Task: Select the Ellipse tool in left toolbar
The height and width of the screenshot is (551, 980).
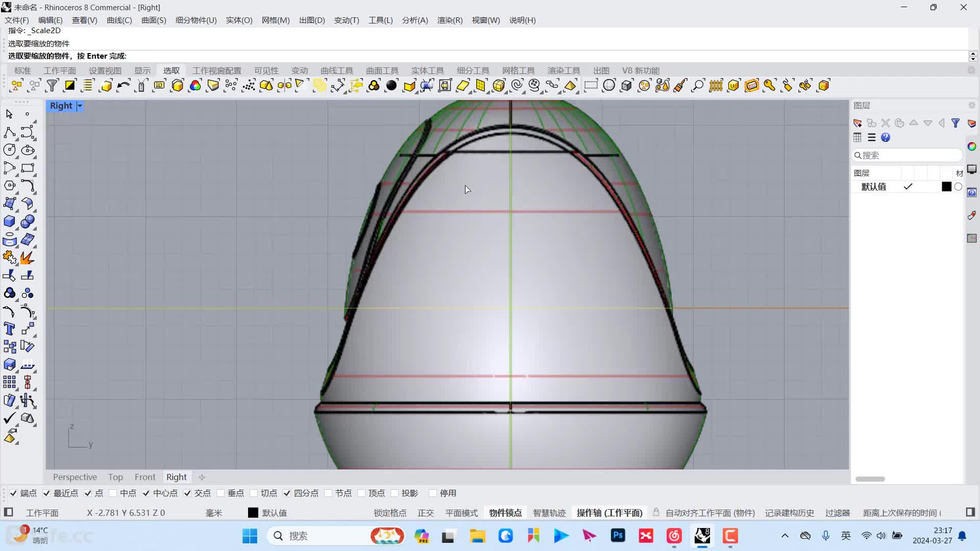Action: [28, 150]
